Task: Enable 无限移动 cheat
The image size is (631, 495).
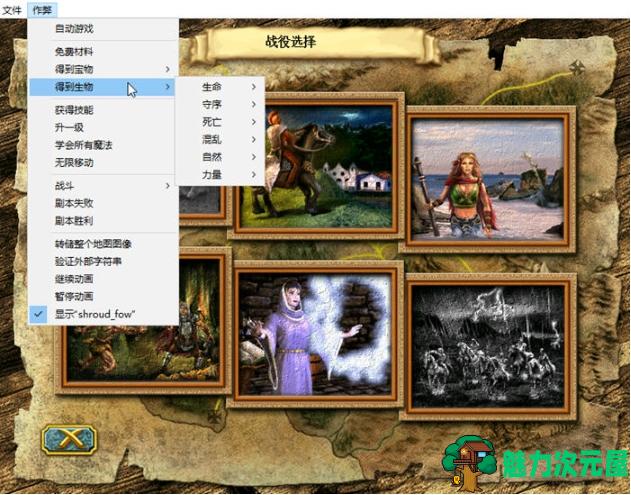Action: coord(104,163)
